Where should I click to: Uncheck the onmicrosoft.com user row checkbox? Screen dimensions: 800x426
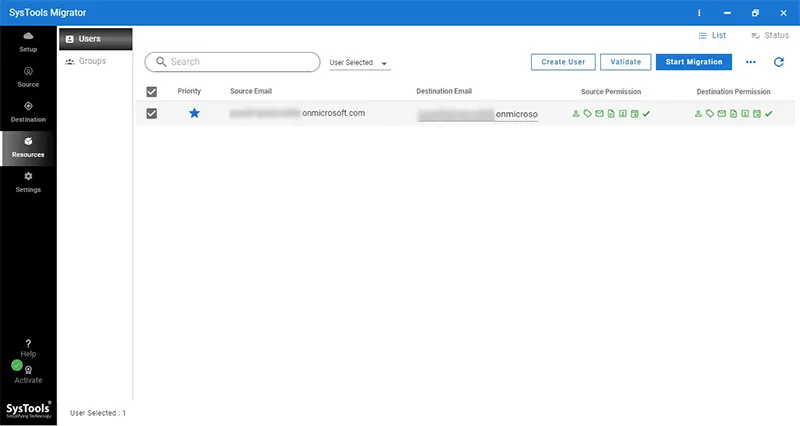pos(152,113)
